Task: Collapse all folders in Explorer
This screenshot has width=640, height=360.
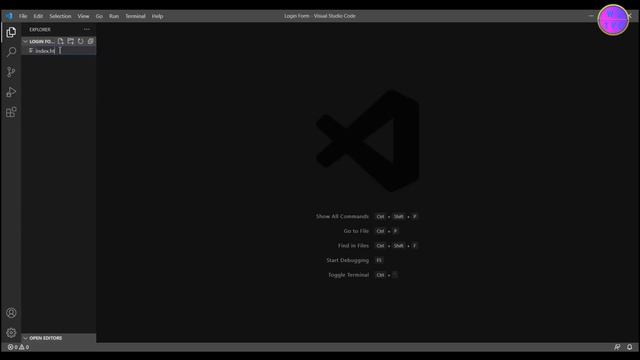Action: click(90, 41)
